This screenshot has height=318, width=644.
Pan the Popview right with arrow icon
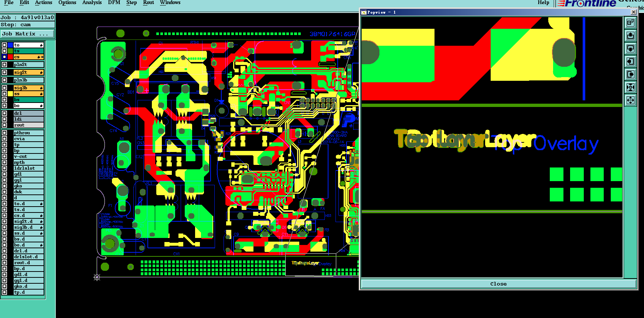(630, 75)
